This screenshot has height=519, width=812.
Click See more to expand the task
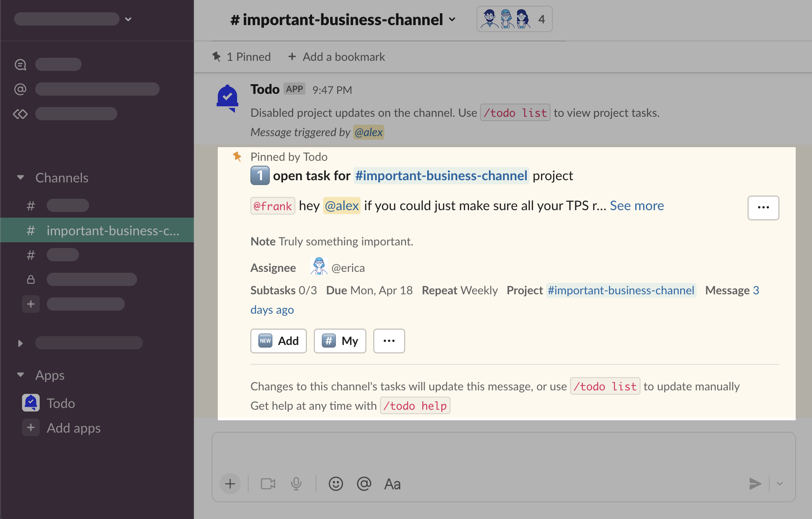pyautogui.click(x=637, y=206)
